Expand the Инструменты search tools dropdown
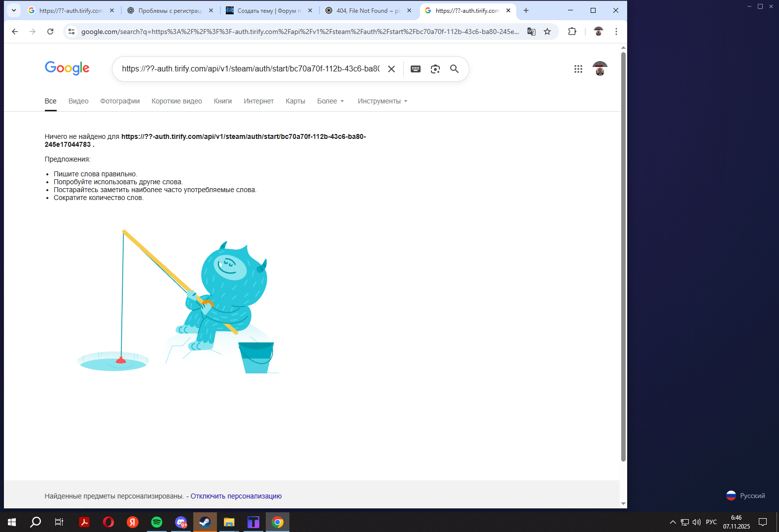 [383, 101]
